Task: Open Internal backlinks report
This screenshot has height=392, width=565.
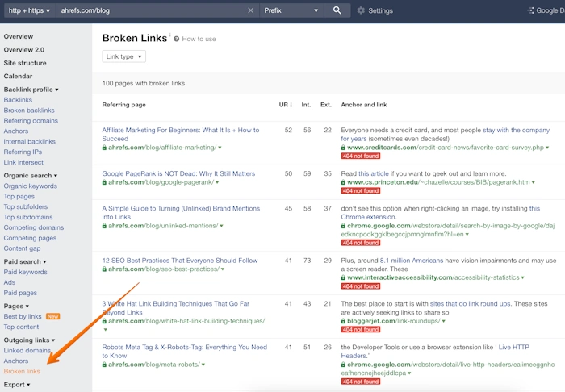Action: [x=30, y=141]
